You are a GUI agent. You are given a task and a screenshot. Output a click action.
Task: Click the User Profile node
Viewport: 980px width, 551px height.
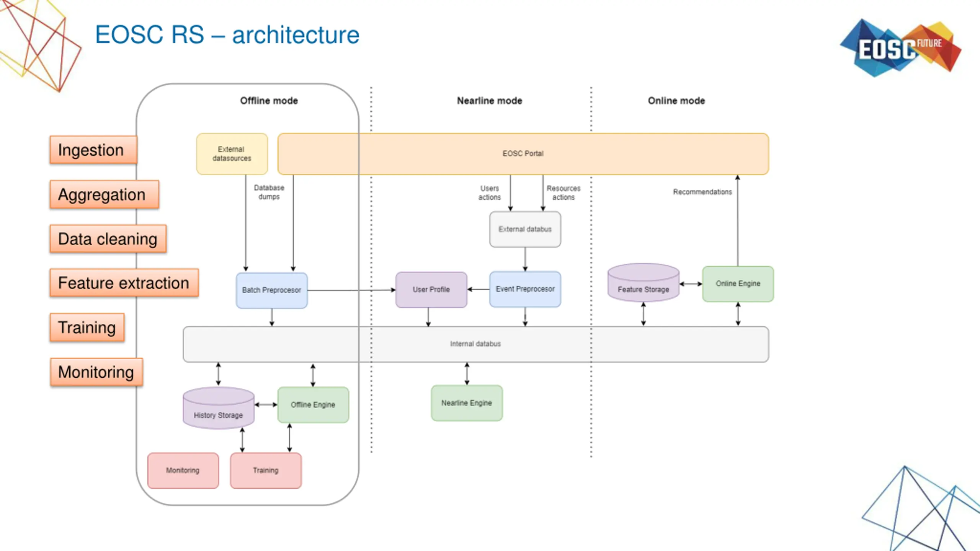click(431, 290)
